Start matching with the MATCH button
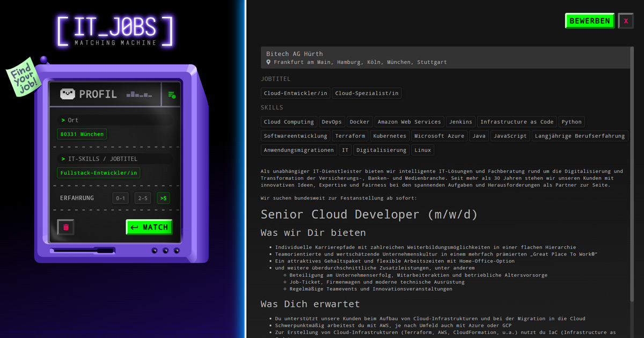 [149, 227]
